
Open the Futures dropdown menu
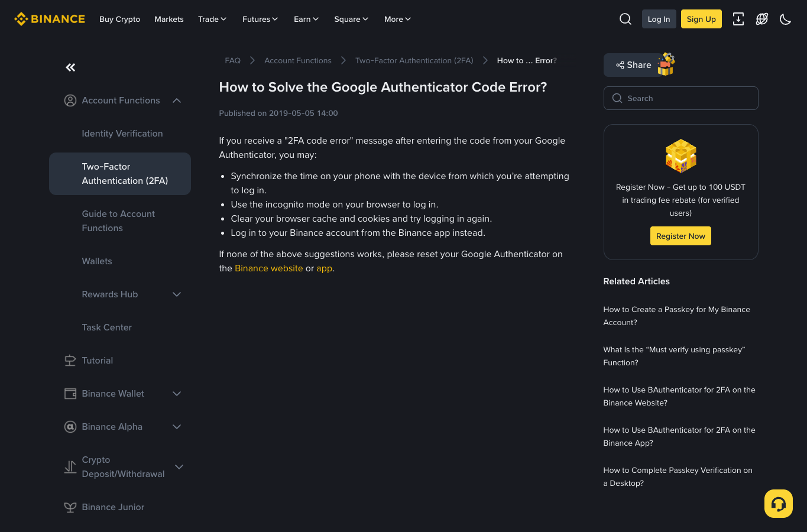click(x=260, y=19)
